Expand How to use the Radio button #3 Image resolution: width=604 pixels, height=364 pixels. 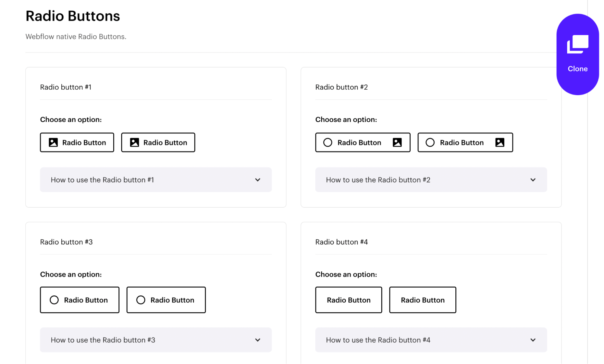tap(156, 340)
